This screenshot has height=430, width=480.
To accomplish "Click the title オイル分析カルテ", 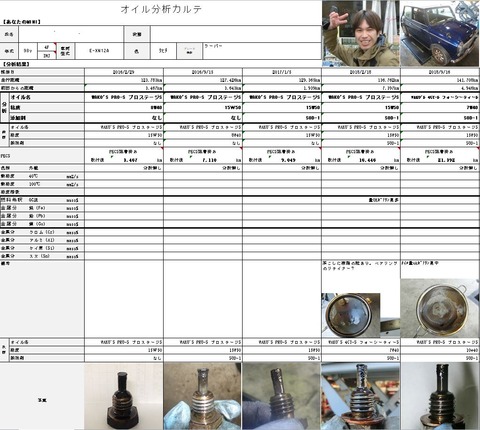I will tap(161, 9).
